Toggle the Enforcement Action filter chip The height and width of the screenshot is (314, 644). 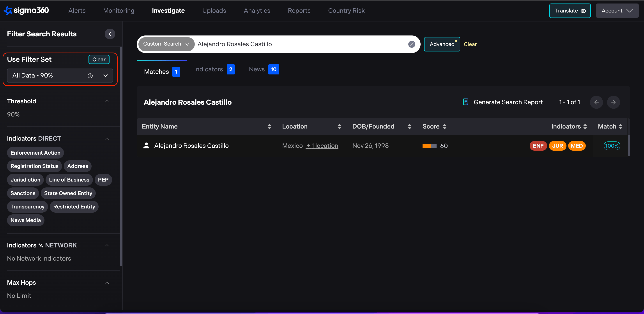pyautogui.click(x=35, y=153)
